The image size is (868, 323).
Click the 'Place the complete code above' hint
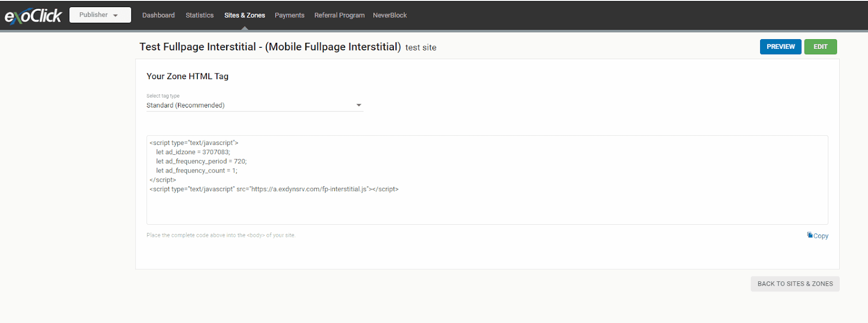coord(221,236)
